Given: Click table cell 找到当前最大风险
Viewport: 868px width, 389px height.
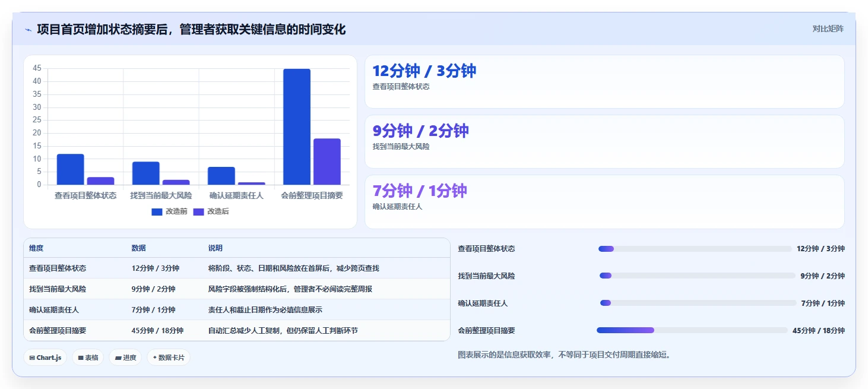Looking at the screenshot, I should click(x=58, y=289).
